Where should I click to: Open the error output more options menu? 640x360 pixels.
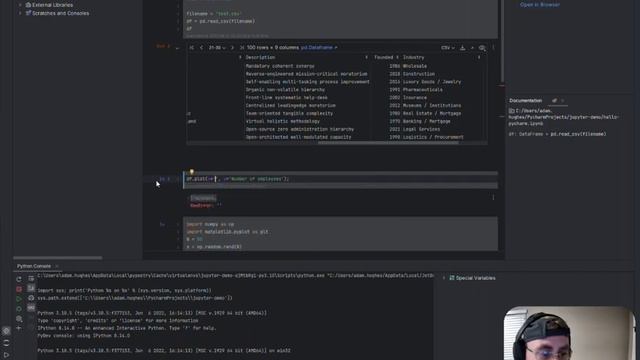(x=493, y=198)
